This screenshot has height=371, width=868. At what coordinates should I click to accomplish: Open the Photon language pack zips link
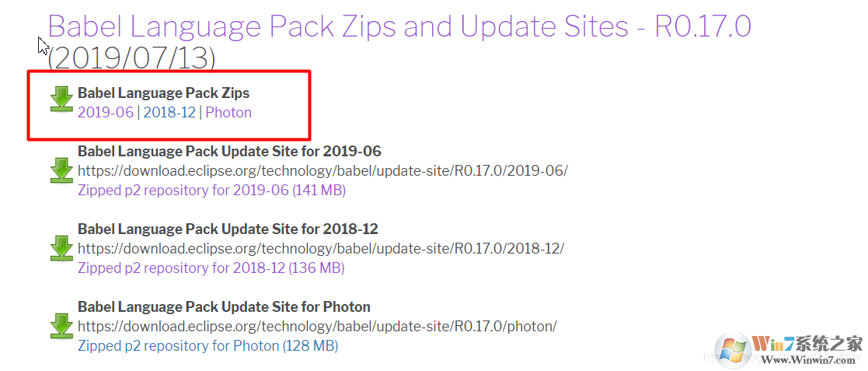[x=228, y=113]
